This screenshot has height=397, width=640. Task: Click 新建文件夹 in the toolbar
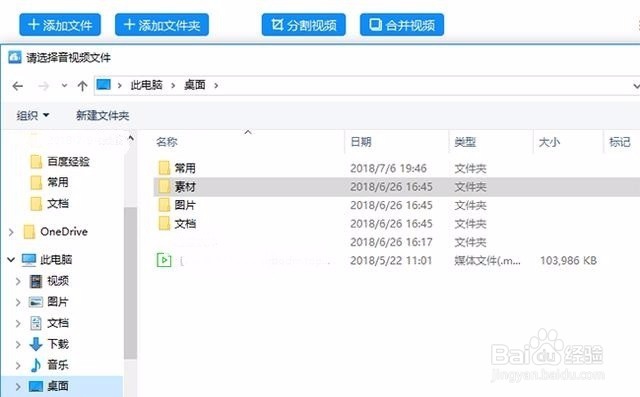pyautogui.click(x=102, y=115)
